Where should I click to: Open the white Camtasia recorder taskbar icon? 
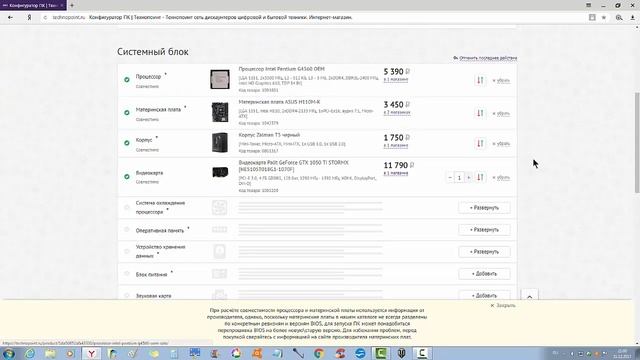422,353
